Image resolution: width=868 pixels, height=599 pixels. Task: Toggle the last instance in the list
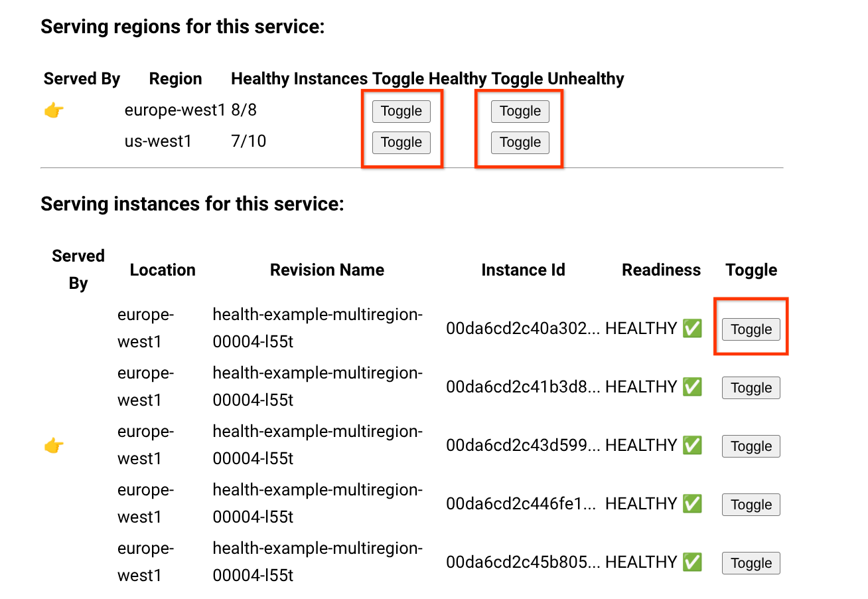pyautogui.click(x=751, y=562)
